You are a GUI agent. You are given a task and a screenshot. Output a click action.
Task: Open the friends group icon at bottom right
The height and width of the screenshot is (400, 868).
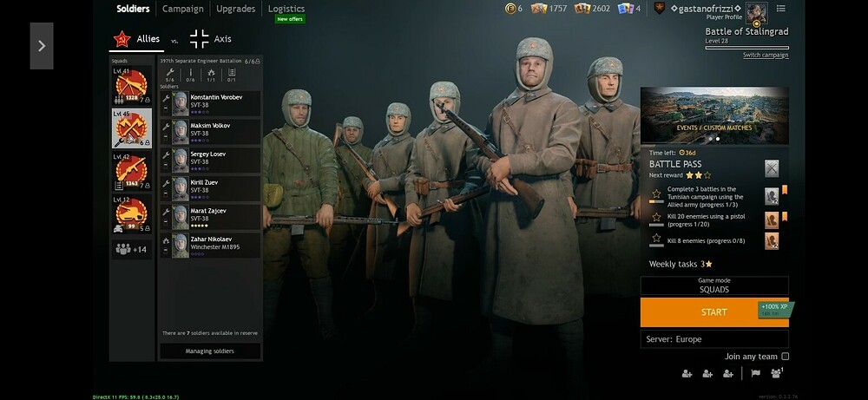(777, 373)
